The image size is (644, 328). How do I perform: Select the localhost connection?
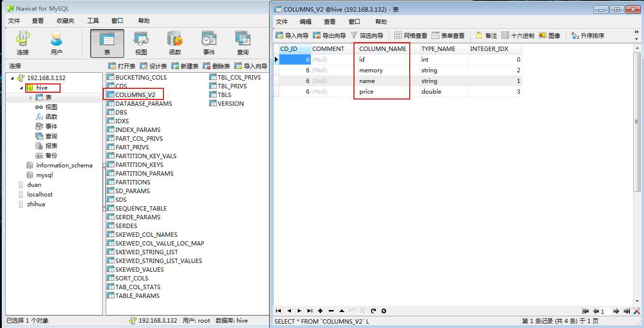pyautogui.click(x=39, y=195)
